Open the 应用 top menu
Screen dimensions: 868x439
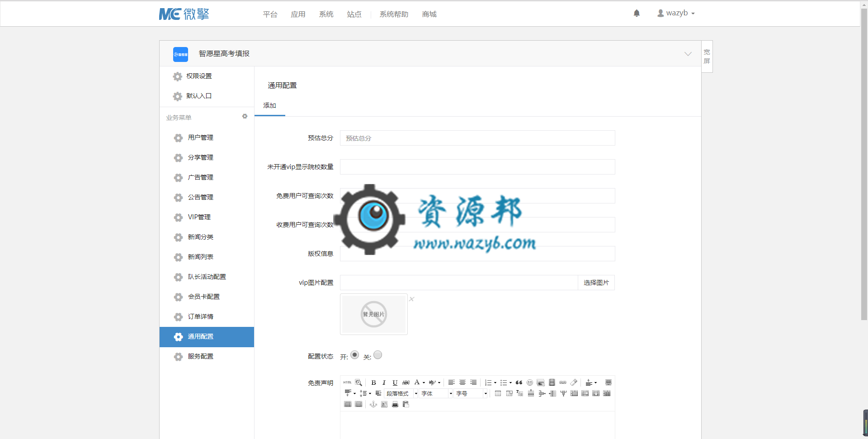(x=298, y=14)
